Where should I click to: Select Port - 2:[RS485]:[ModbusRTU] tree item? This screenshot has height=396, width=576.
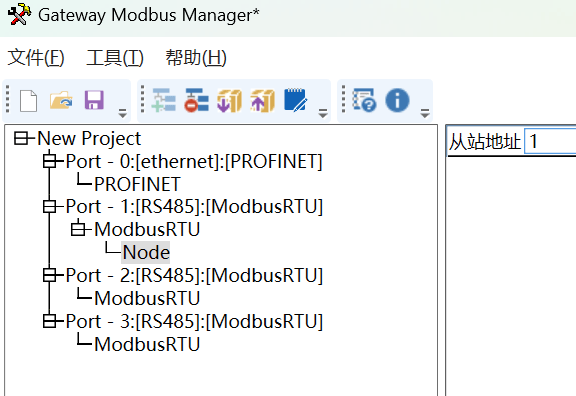(x=194, y=275)
